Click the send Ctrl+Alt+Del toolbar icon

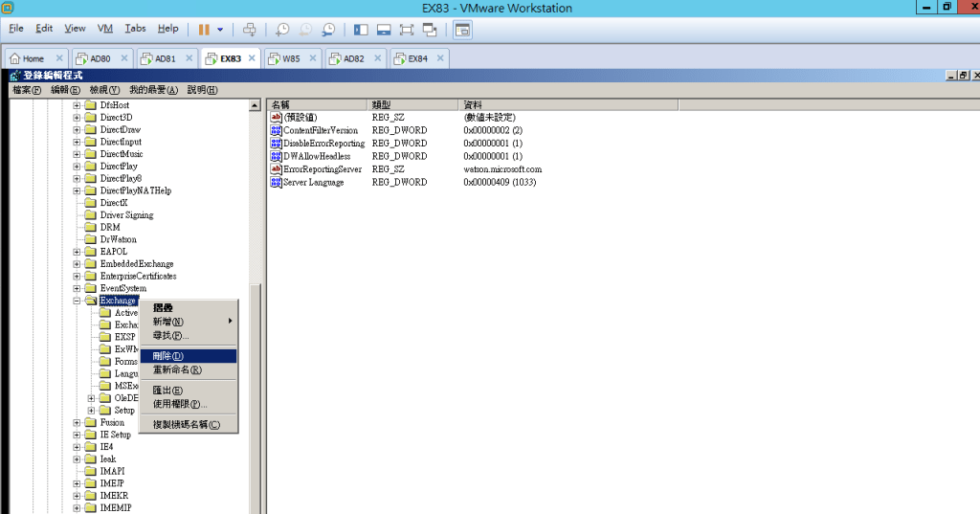(x=250, y=30)
